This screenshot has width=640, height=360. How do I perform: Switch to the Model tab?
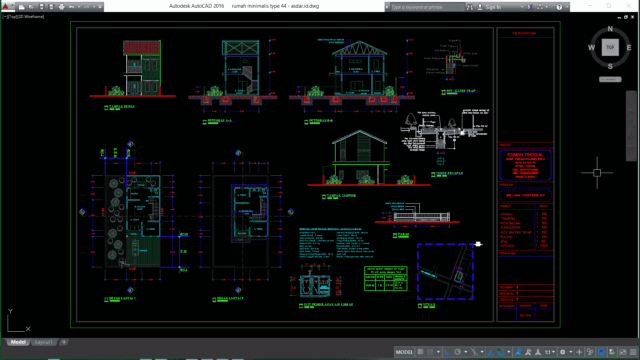[18, 342]
